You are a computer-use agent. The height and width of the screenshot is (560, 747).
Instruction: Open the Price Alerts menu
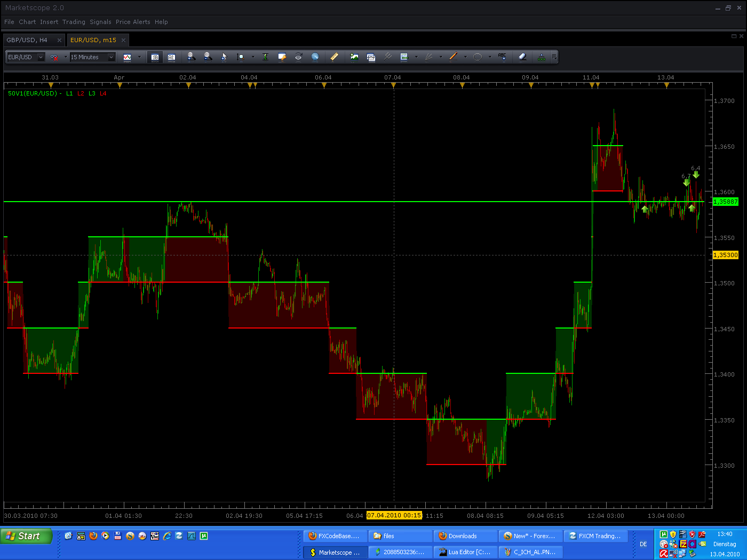click(133, 22)
